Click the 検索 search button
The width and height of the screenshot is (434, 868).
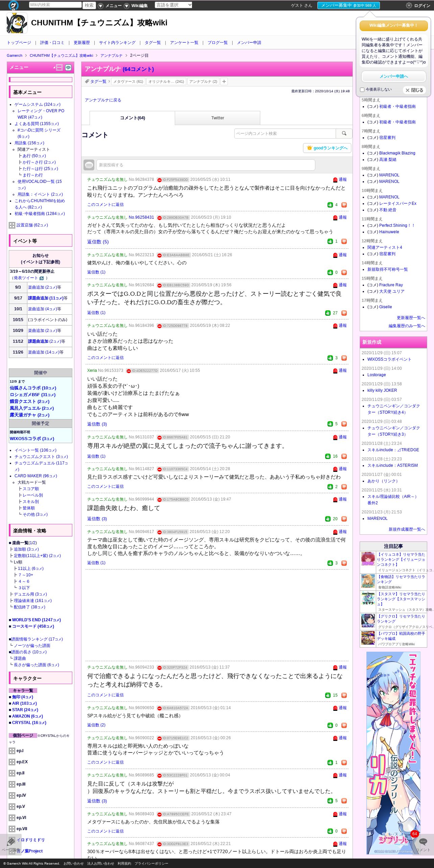pyautogui.click(x=89, y=5)
